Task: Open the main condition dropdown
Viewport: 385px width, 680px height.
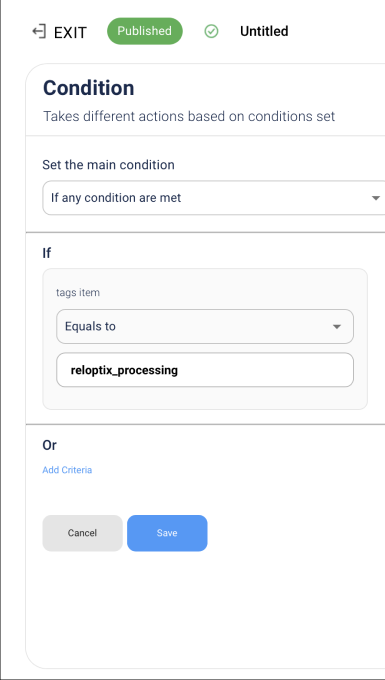Action: coord(213,198)
